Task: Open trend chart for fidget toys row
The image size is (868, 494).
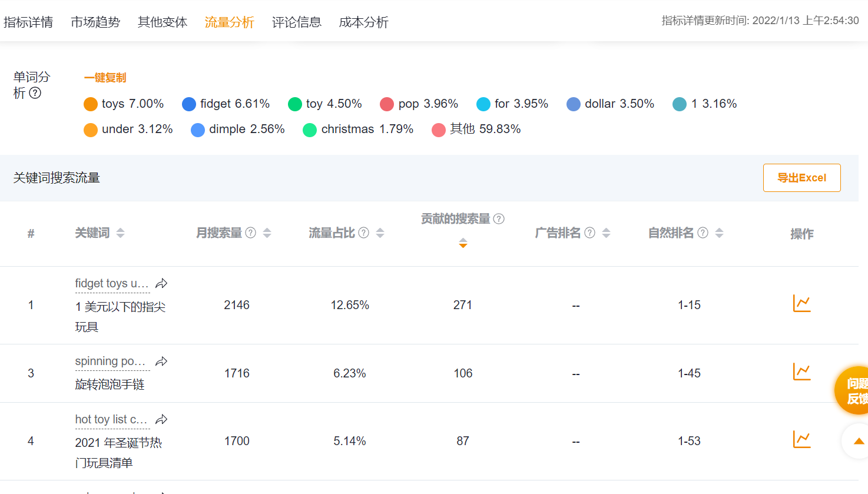Action: coord(801,304)
